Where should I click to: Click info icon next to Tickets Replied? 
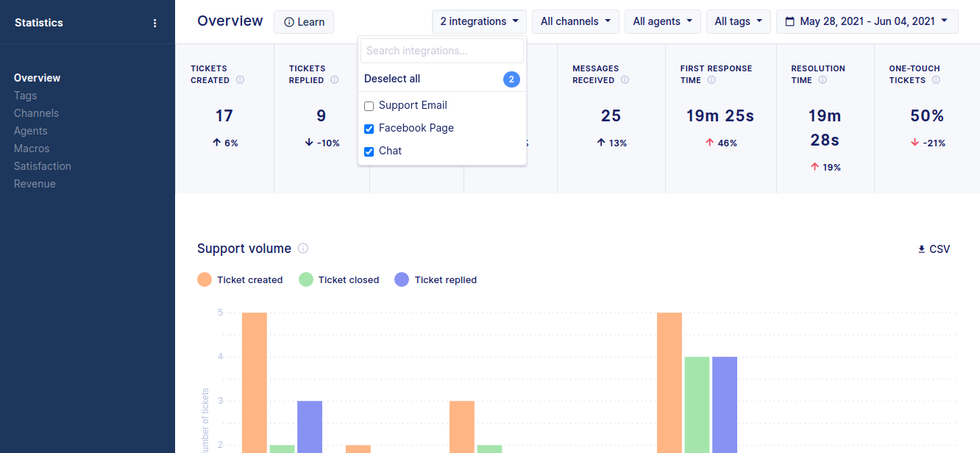click(334, 80)
